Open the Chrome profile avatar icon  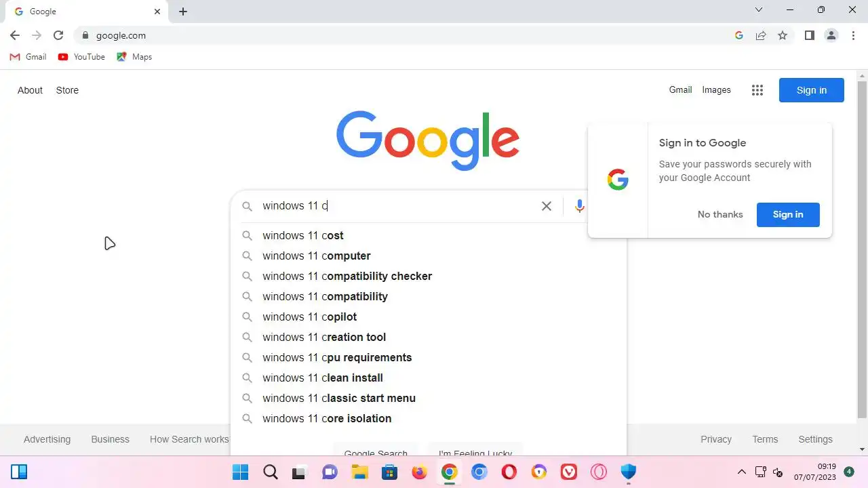[x=831, y=35]
